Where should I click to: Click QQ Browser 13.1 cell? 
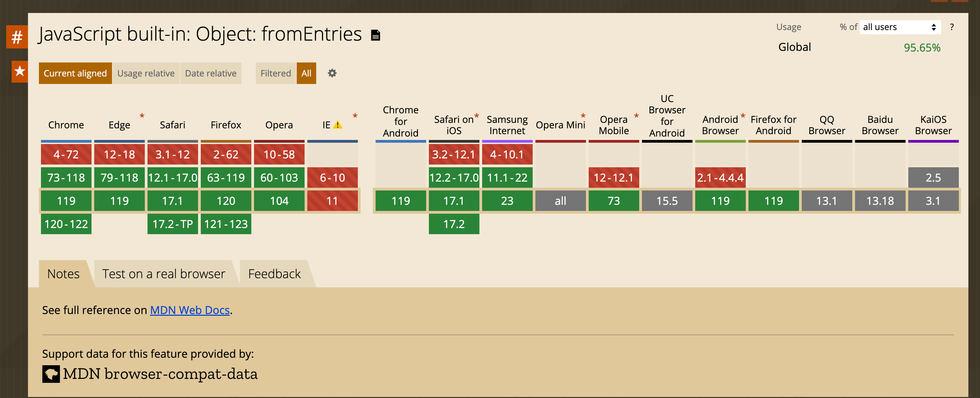[x=827, y=201]
